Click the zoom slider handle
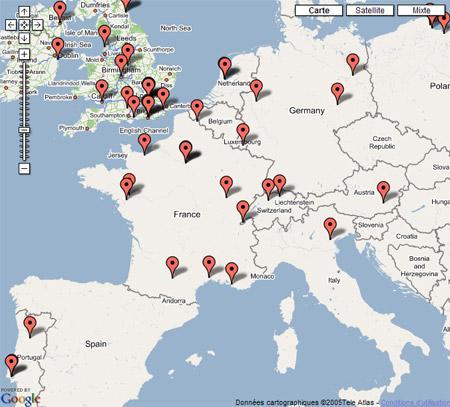 (24, 130)
